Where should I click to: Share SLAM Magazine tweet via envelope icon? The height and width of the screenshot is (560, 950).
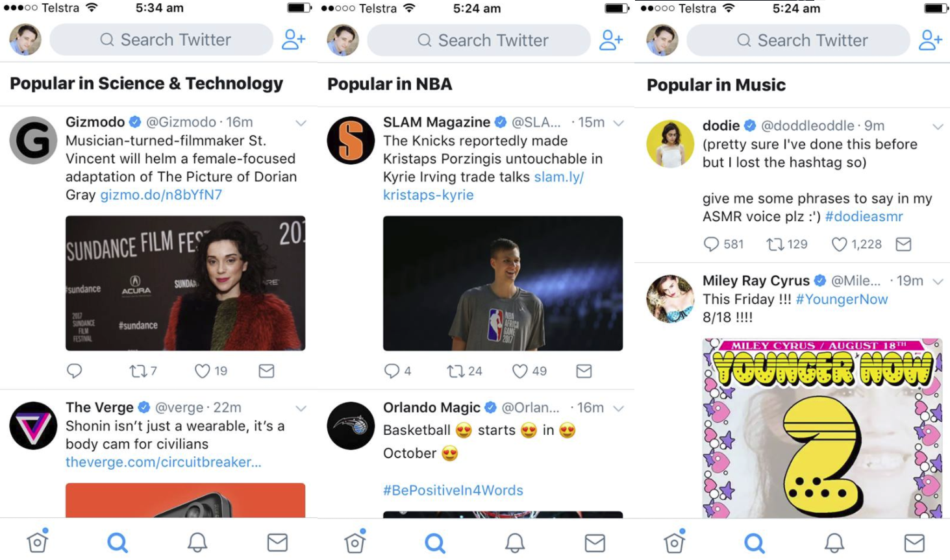pyautogui.click(x=584, y=371)
